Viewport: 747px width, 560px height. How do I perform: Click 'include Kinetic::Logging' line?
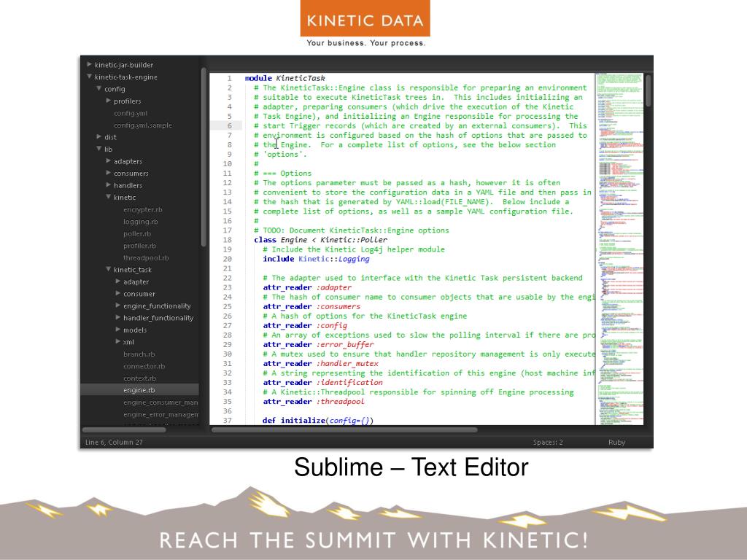click(x=317, y=259)
